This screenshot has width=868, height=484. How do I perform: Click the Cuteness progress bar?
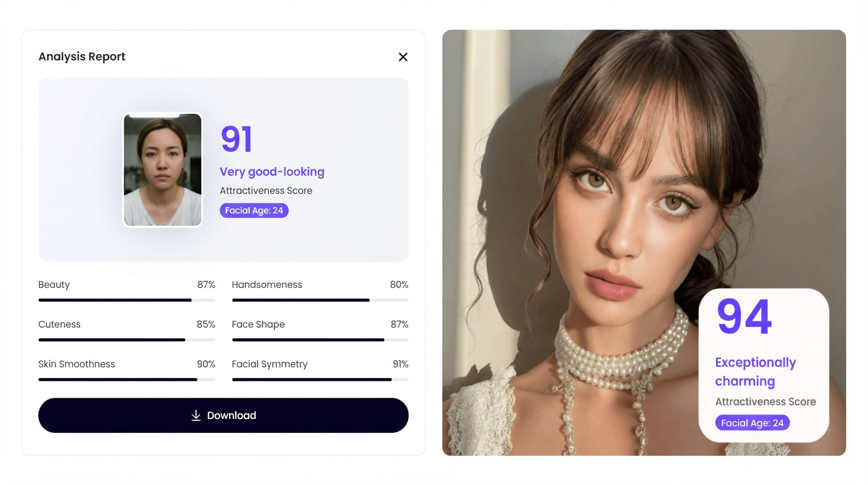pyautogui.click(x=127, y=340)
